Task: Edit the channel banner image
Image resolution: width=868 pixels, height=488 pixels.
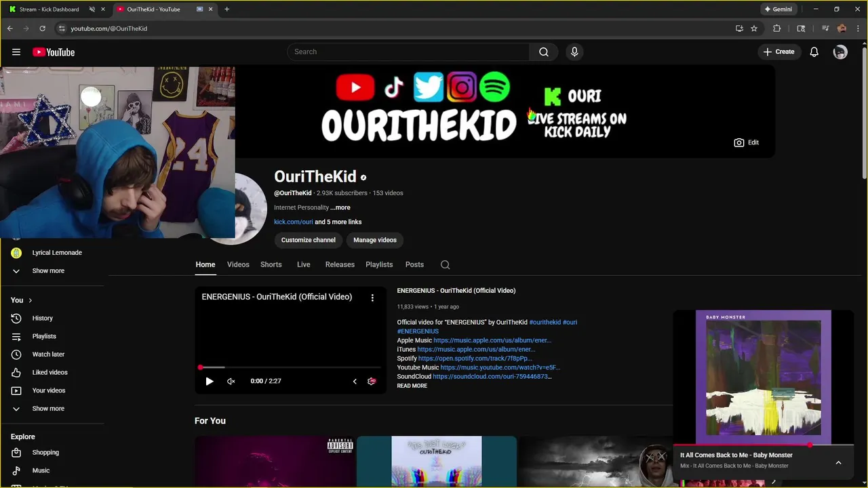Action: (747, 142)
